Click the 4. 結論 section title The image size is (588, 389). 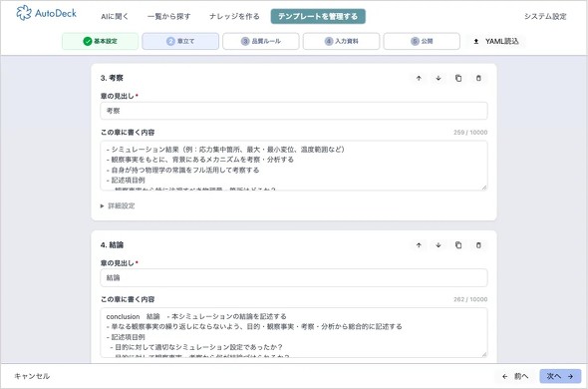point(112,245)
